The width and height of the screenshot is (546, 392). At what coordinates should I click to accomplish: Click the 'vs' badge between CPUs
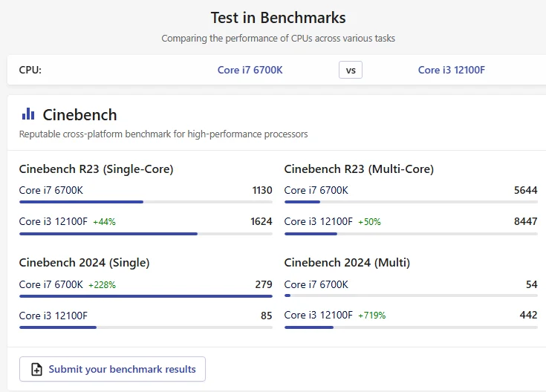tap(351, 71)
